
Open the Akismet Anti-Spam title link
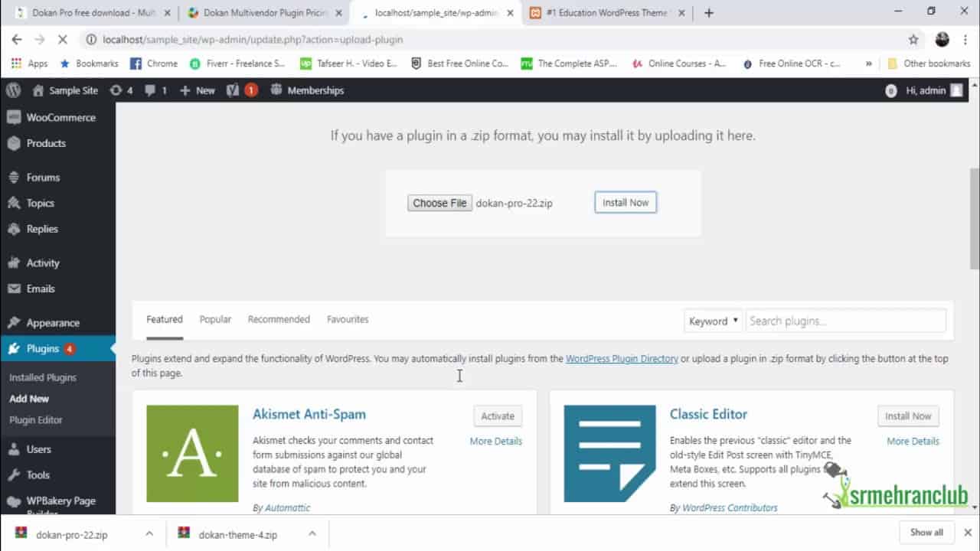(309, 414)
